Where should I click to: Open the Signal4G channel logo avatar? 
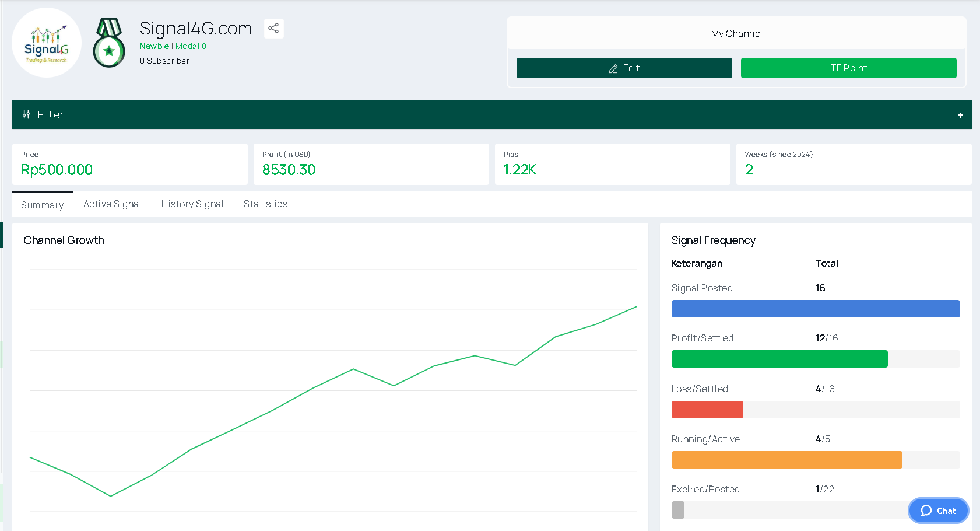pos(47,43)
